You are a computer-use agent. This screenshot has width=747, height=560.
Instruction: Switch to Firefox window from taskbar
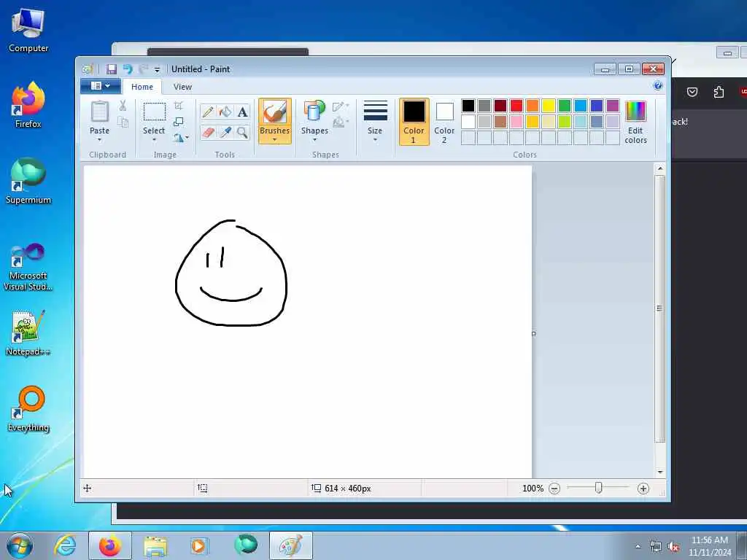point(110,545)
